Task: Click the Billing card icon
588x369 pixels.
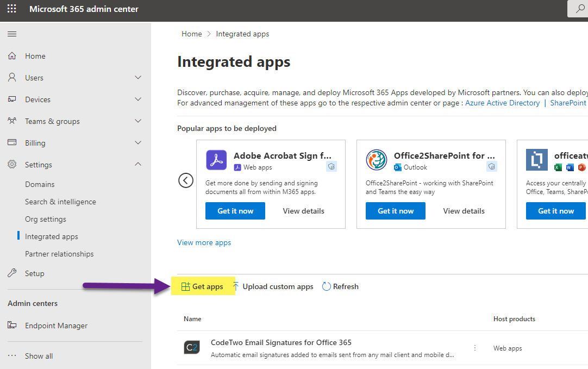Action: pyautogui.click(x=12, y=142)
